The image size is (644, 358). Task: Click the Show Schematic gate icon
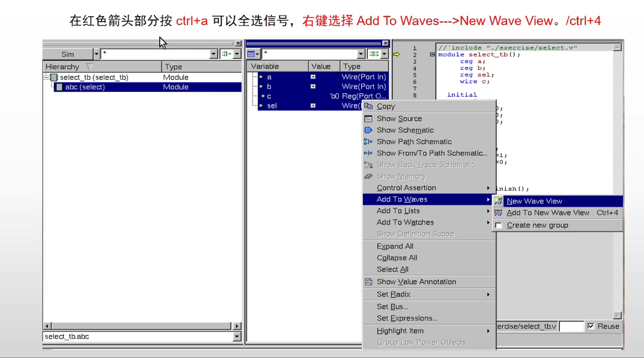pyautogui.click(x=368, y=130)
